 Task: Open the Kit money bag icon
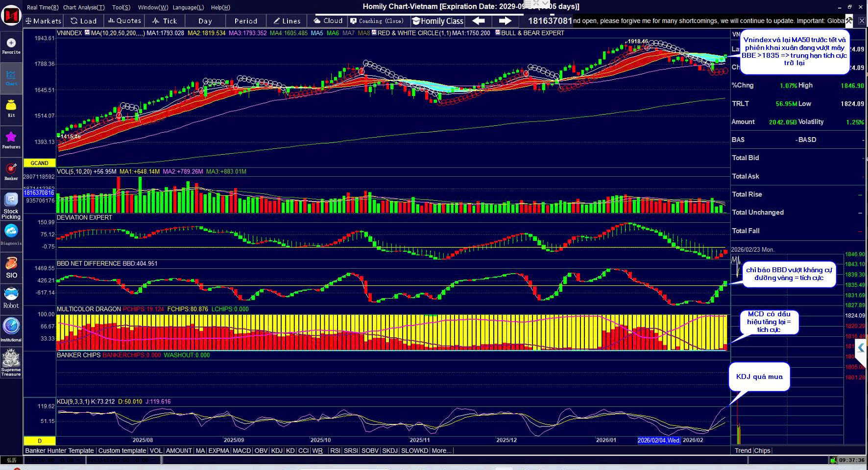point(11,108)
